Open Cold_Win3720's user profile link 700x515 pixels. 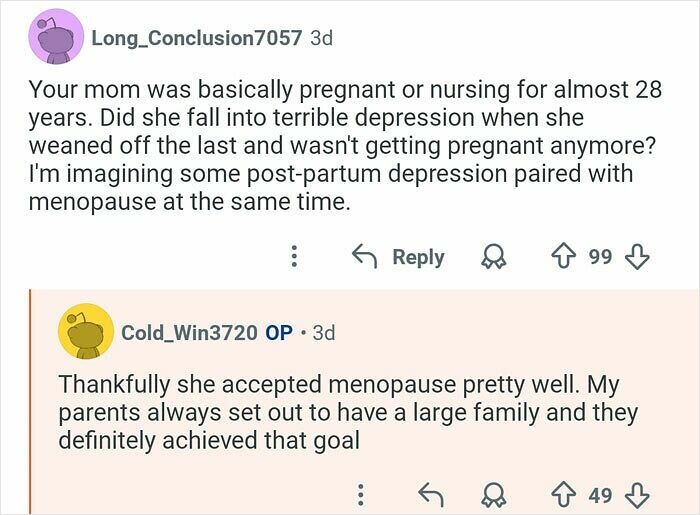189,332
